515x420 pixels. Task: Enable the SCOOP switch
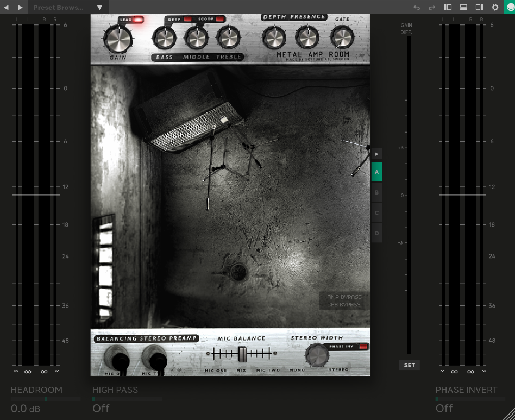coord(219,20)
